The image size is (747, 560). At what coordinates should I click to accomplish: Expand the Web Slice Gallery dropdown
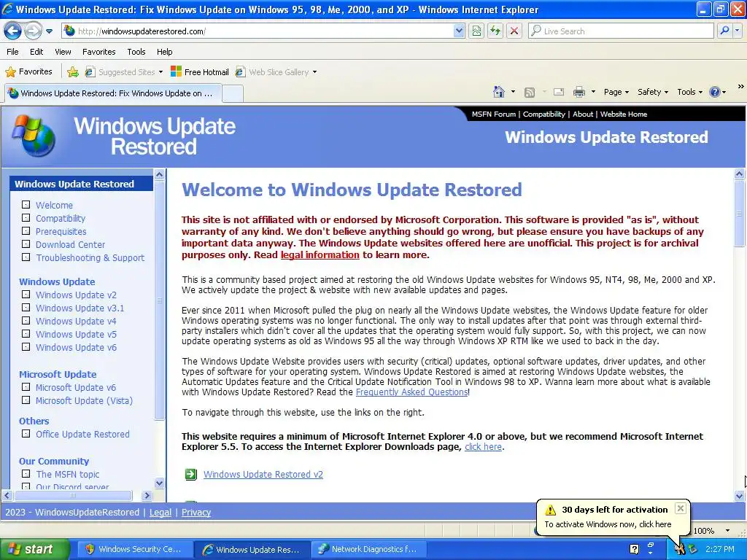[x=314, y=72]
